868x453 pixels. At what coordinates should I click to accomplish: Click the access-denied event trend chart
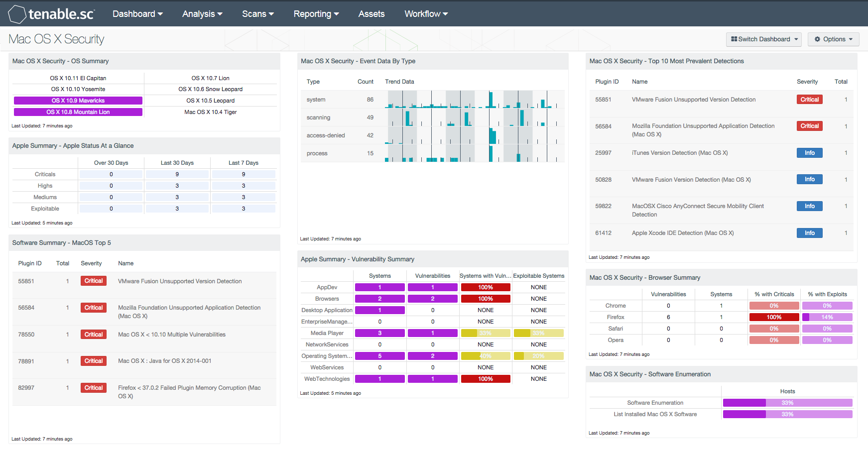point(475,135)
